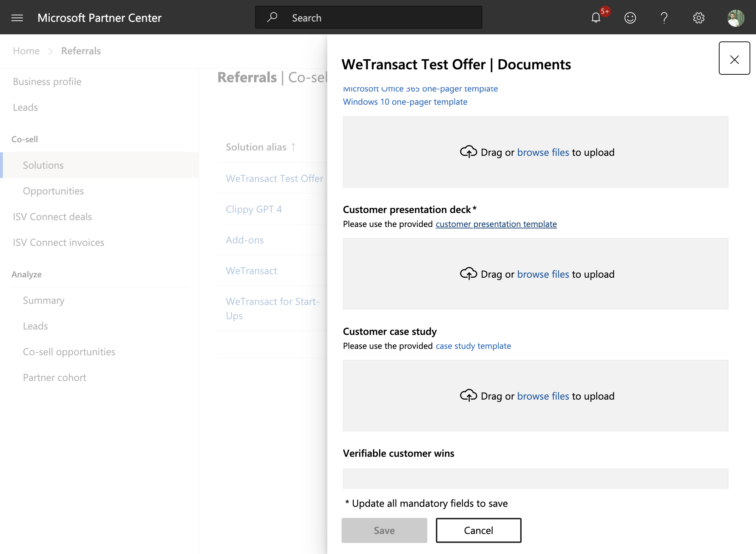Sort by Solution alias arrow

pyautogui.click(x=293, y=147)
